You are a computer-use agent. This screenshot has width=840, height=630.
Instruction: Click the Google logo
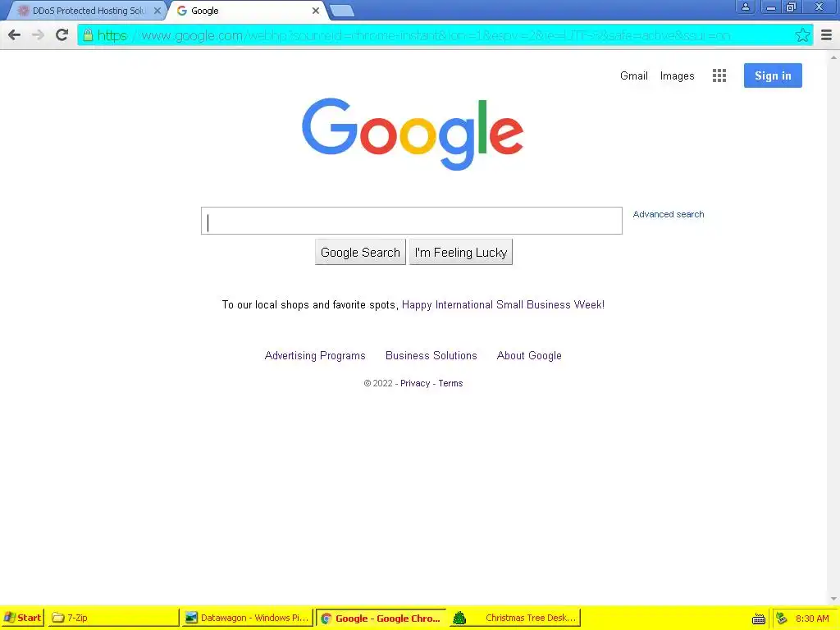pyautogui.click(x=413, y=134)
